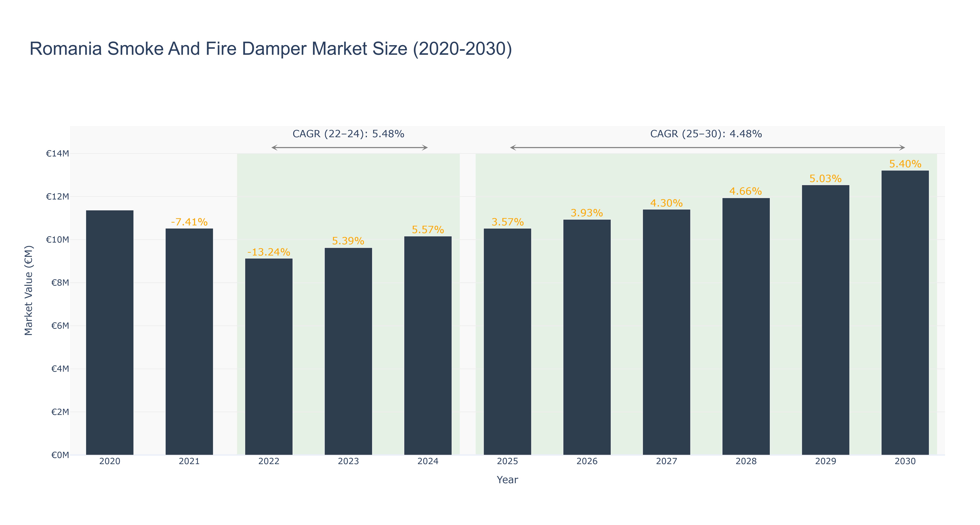
Task: Click the '2020' x-axis label
Action: click(110, 461)
